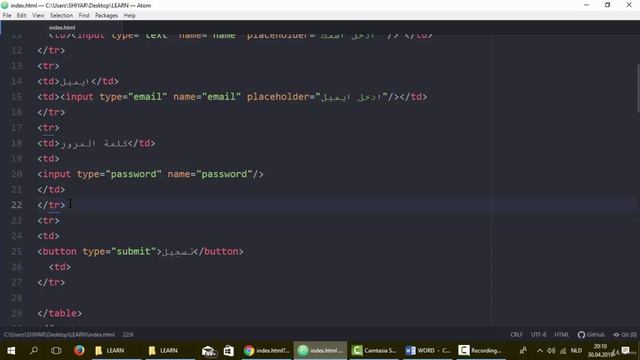Switch to Chrome index.html window
The height and width of the screenshot is (360, 640).
click(267, 351)
